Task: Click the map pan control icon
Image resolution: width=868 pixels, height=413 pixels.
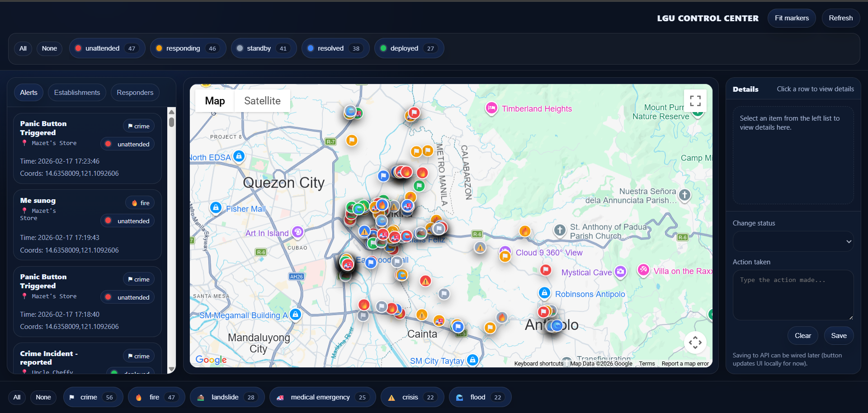Action: (x=695, y=343)
